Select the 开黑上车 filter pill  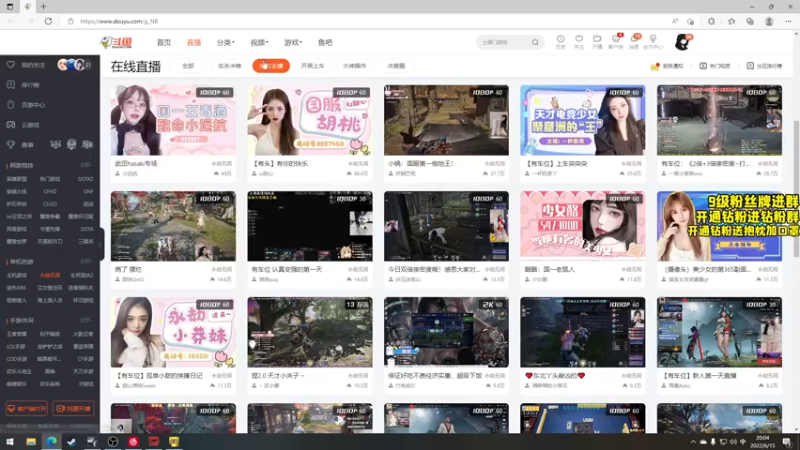click(x=312, y=66)
